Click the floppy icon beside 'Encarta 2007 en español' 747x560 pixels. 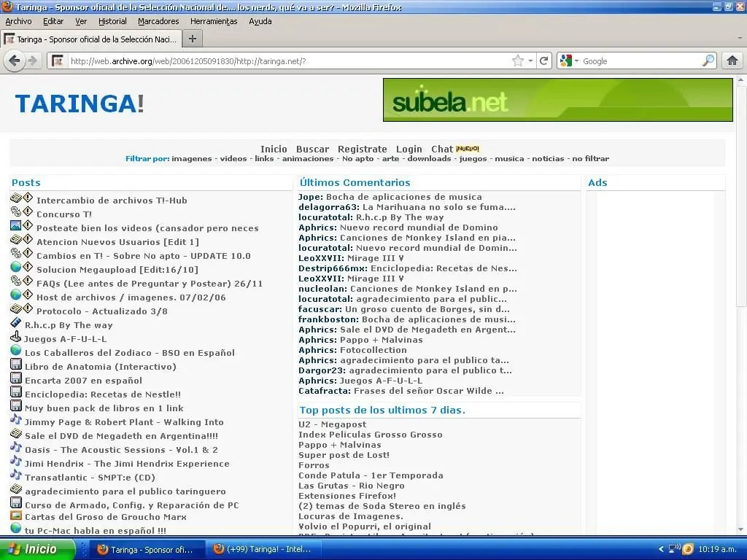16,378
